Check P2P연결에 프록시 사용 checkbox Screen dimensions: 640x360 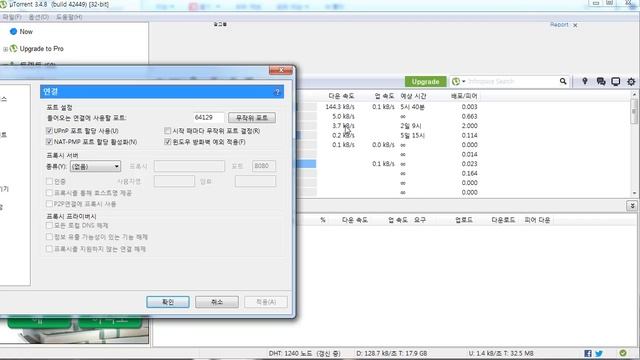49,204
